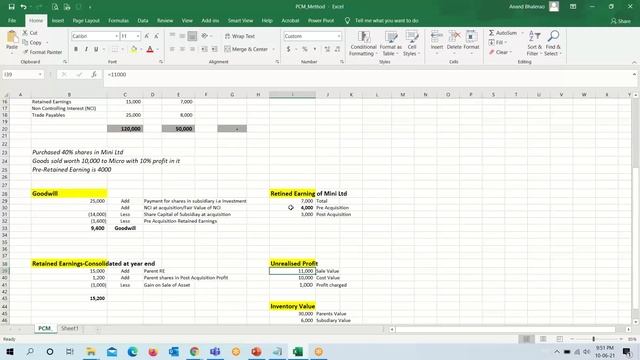Viewport: 640px width, 360px height.
Task: Click the Insert Function fx icon
Action: [x=94, y=75]
